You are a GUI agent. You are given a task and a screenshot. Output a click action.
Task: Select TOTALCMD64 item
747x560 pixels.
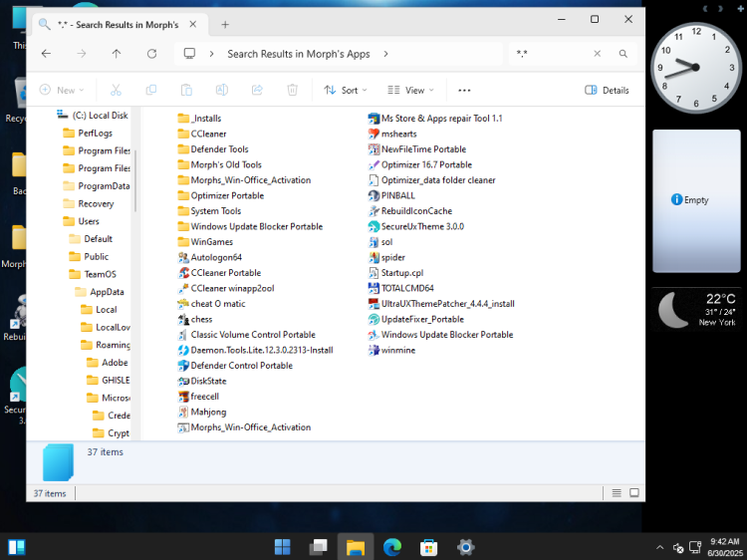coord(401,288)
